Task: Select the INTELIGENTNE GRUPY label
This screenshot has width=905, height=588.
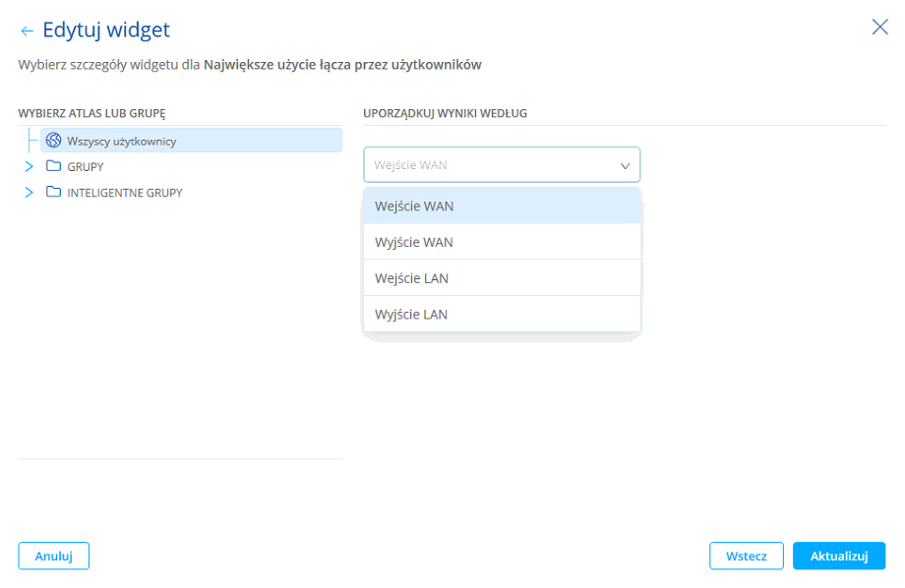Action: tap(125, 193)
